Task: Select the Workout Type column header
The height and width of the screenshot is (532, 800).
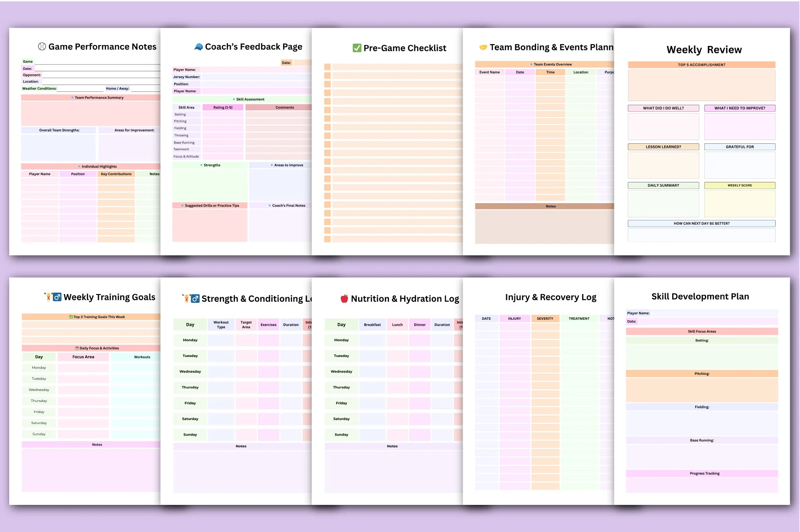Action: 221,325
